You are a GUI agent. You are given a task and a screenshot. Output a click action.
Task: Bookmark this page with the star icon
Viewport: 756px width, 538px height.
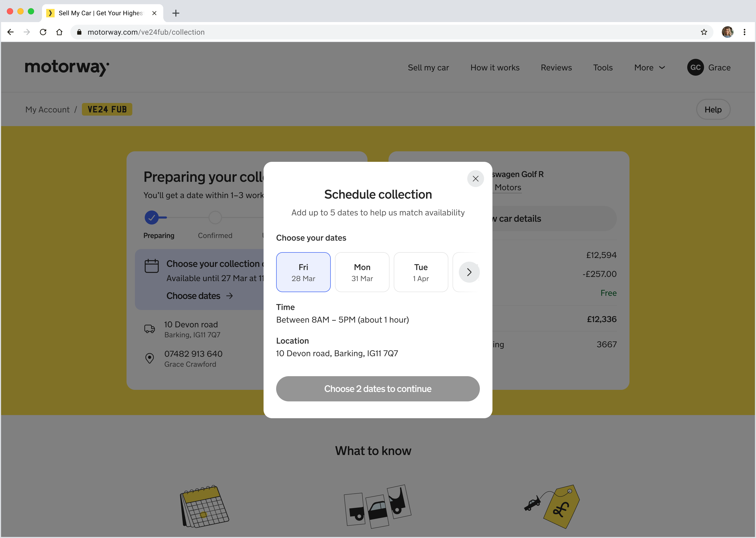tap(704, 32)
